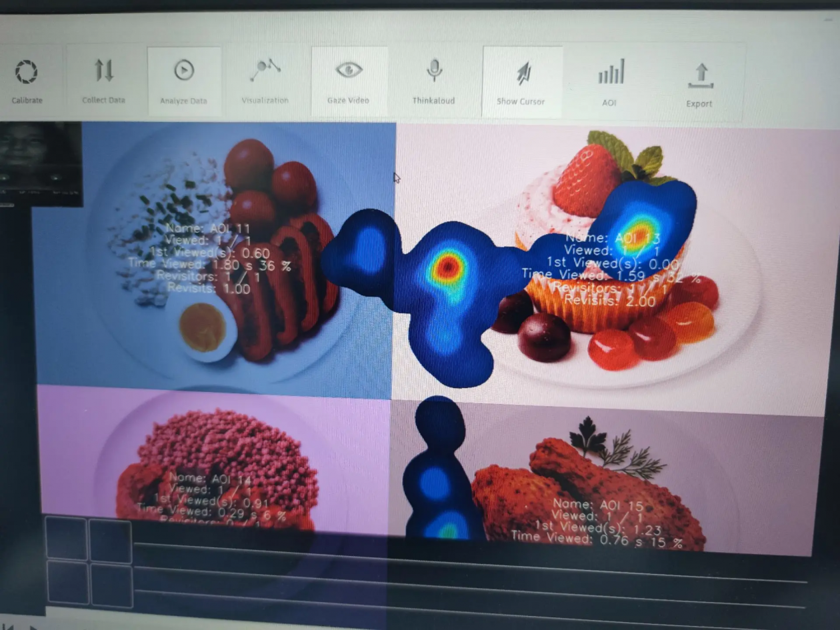Toggle the Thinkaloud microphone button
This screenshot has height=630, width=840.
434,81
